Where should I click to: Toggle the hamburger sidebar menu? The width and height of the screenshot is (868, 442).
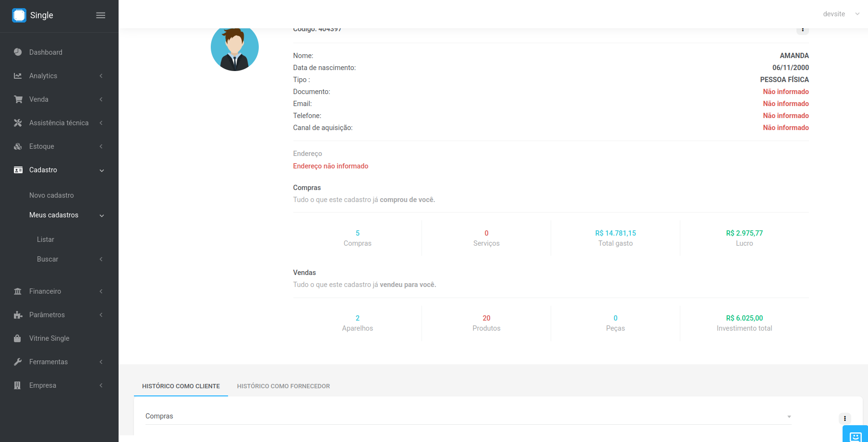101,15
